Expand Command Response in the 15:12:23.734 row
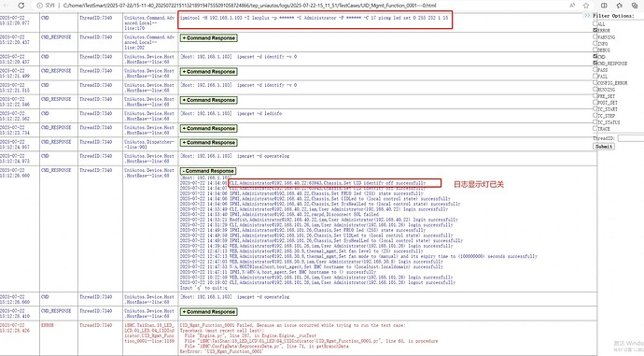The width and height of the screenshot is (644, 356). pos(209,128)
